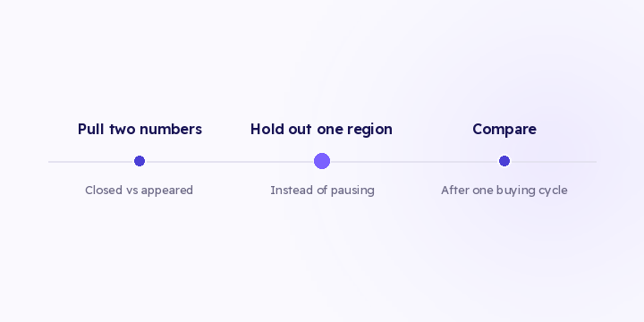644x322 pixels.
Task: Open the Hold out one region step
Action: point(321,130)
